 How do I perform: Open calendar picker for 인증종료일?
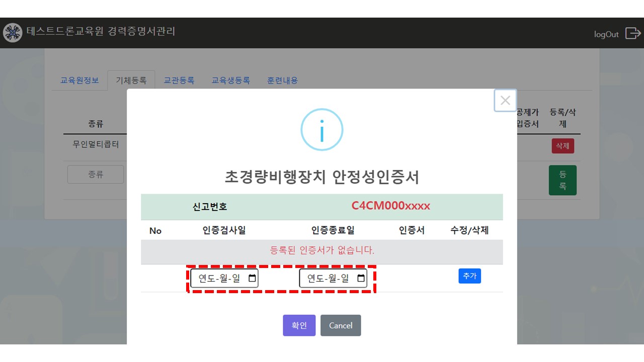pos(361,278)
